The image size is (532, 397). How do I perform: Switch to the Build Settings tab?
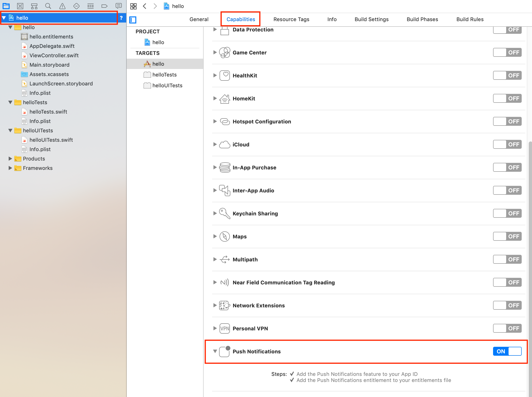coord(371,19)
